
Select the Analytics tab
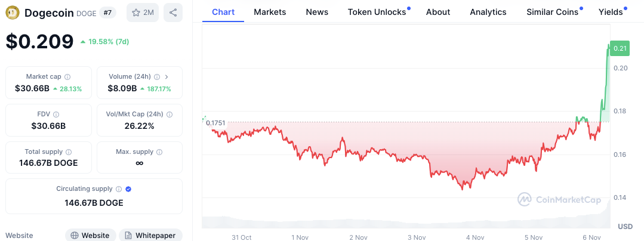[x=488, y=12]
